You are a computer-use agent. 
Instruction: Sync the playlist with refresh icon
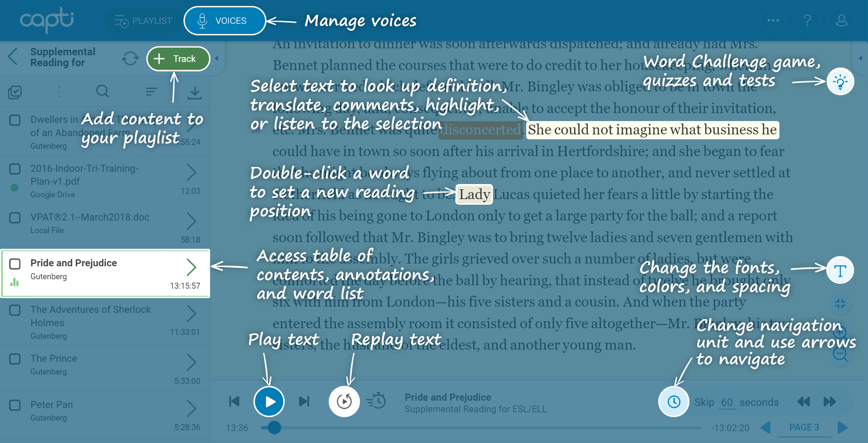point(130,58)
